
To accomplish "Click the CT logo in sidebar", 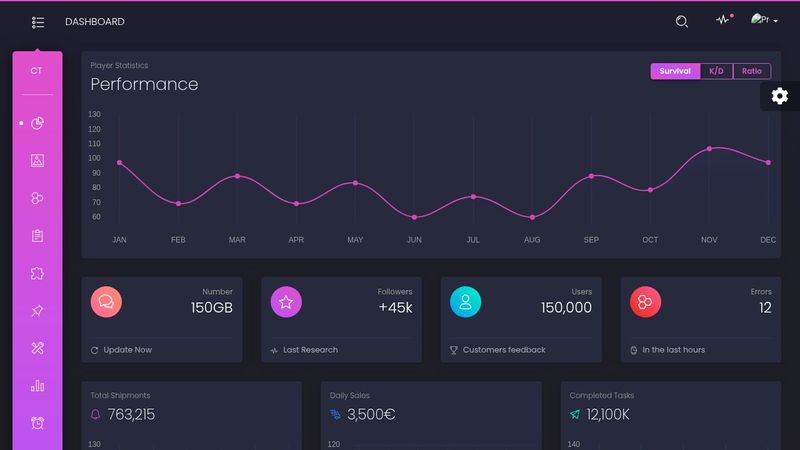I will click(x=37, y=71).
